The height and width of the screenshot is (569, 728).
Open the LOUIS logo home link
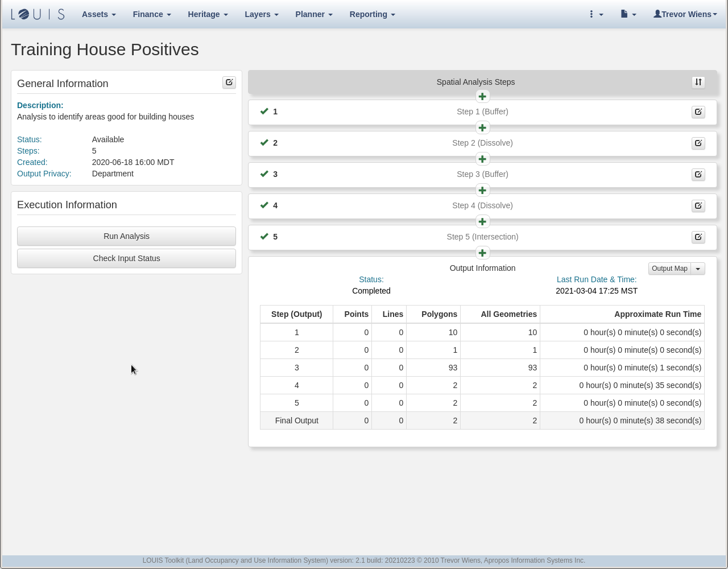click(x=38, y=14)
